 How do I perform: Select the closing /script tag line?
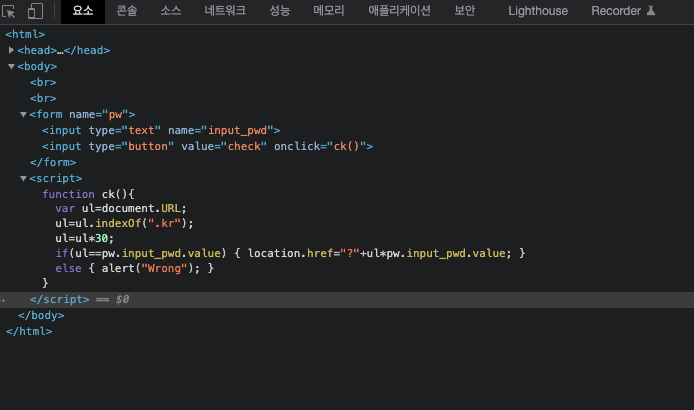click(59, 299)
